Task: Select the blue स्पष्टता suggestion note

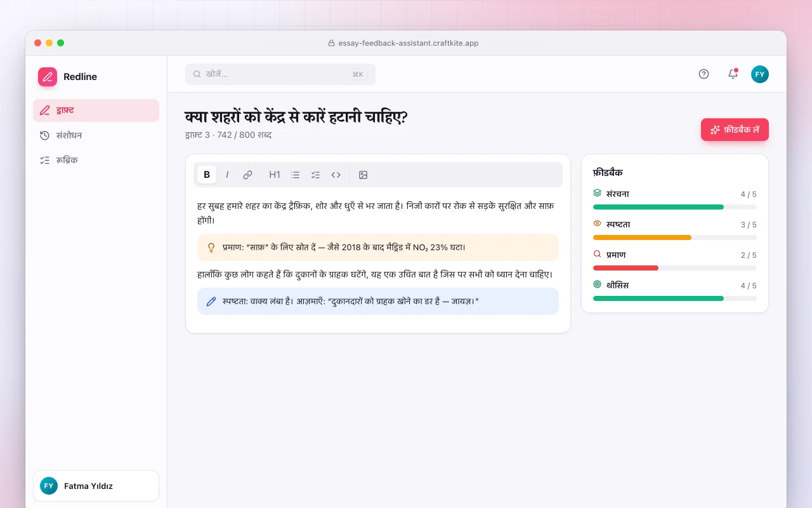Action: pos(378,301)
